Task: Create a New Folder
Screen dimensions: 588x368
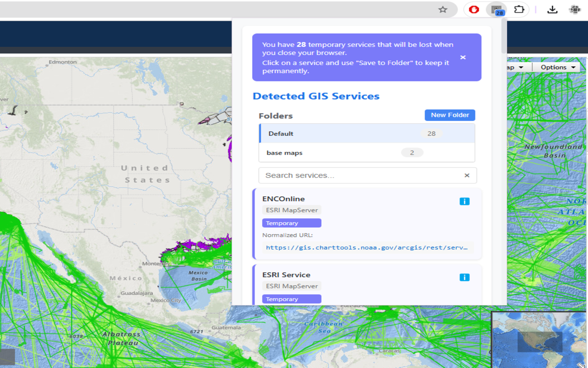Action: click(x=450, y=115)
